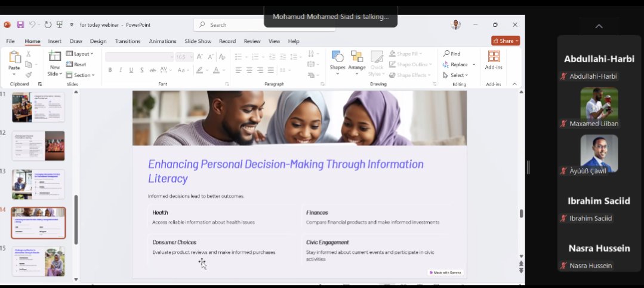Open the Section dropdown
This screenshot has height=288, width=644.
click(x=81, y=75)
